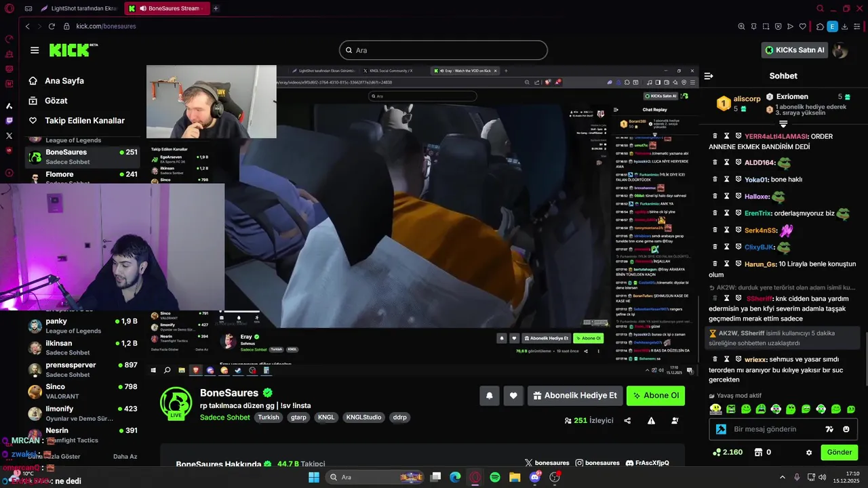Open Gözat in the sidebar
868x488 pixels.
(56, 100)
